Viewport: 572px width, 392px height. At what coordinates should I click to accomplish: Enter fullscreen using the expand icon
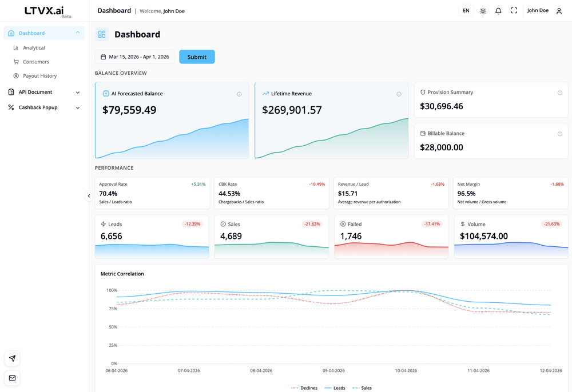[513, 10]
